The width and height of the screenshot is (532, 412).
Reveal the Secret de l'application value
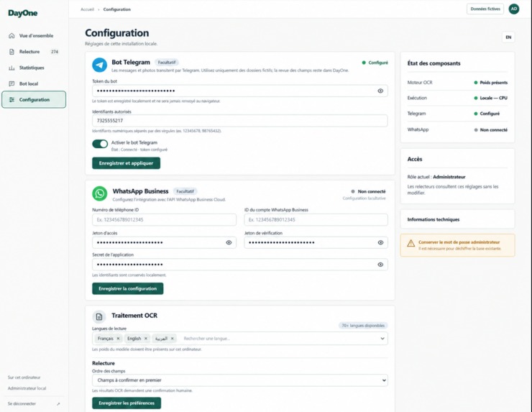(380, 265)
